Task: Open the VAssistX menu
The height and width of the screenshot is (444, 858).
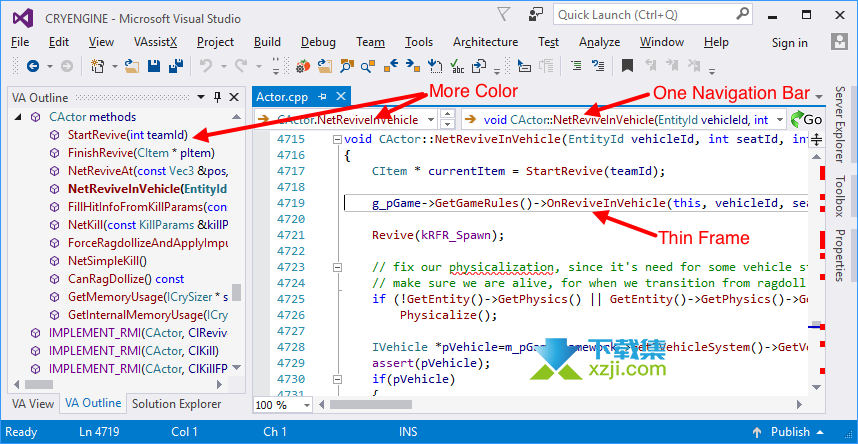Action: coord(155,42)
